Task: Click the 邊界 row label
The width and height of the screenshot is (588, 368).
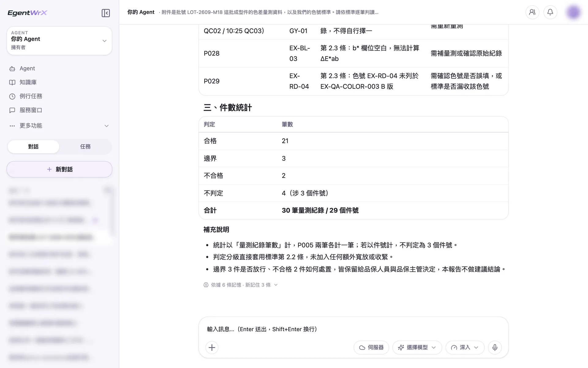Action: pos(210,159)
